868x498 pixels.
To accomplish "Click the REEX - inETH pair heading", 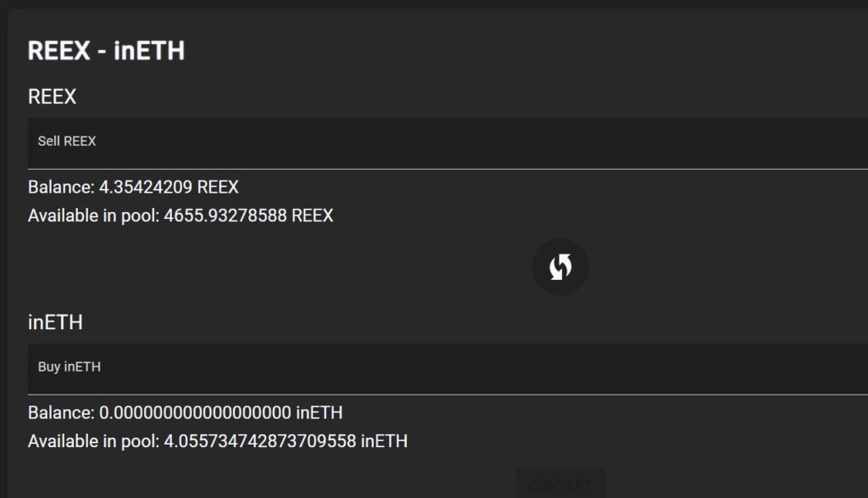I will 106,51.
